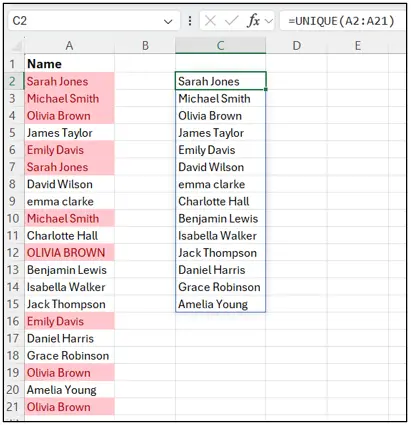The height and width of the screenshot is (425, 411).
Task: Click James Taylor in column C
Action: click(x=220, y=133)
